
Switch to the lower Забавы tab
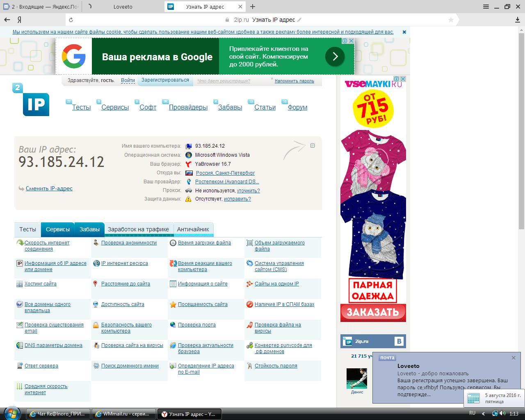(89, 229)
